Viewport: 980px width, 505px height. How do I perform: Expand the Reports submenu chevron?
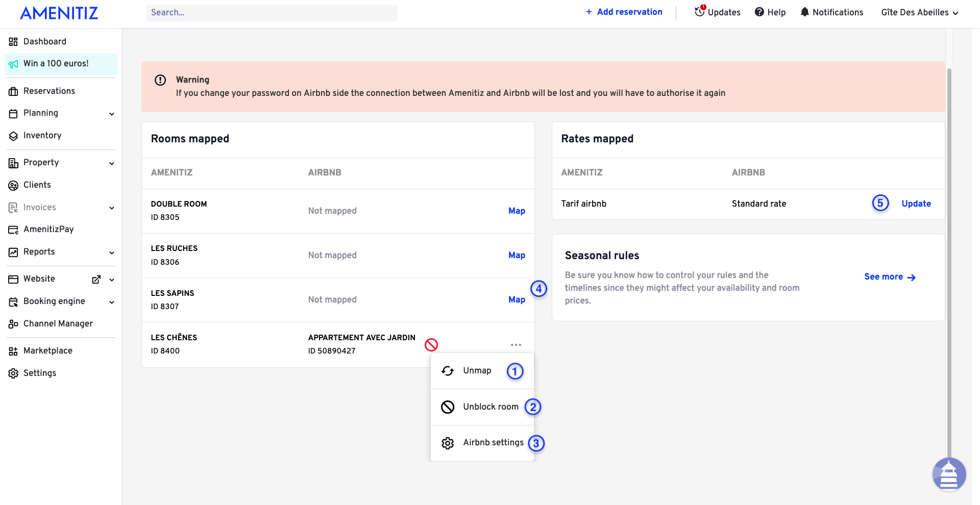coord(112,252)
